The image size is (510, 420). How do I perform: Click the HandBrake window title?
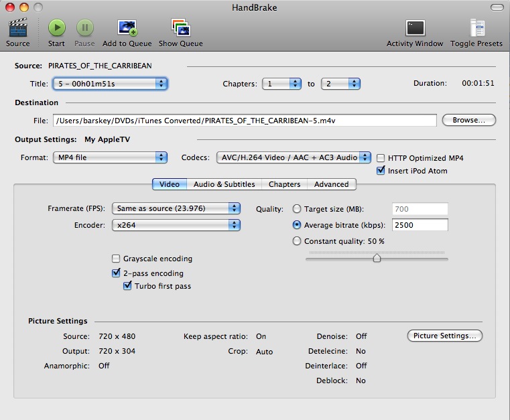click(x=255, y=8)
